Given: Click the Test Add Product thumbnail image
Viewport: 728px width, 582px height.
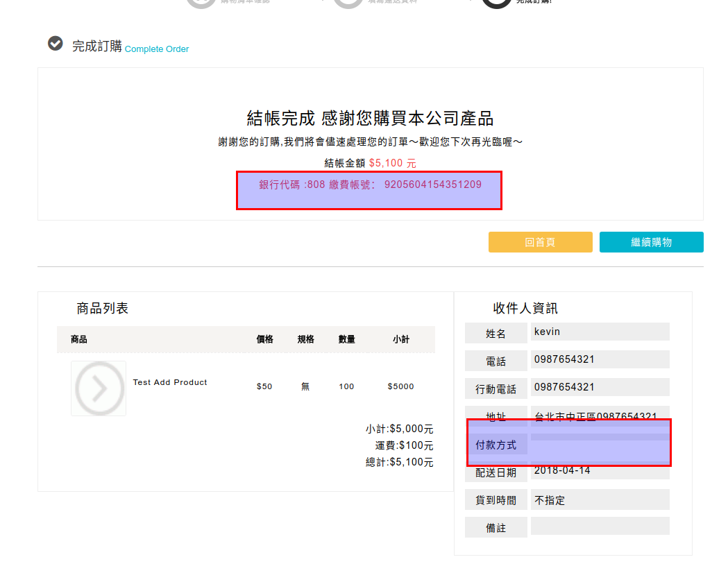Looking at the screenshot, I should click(99, 388).
